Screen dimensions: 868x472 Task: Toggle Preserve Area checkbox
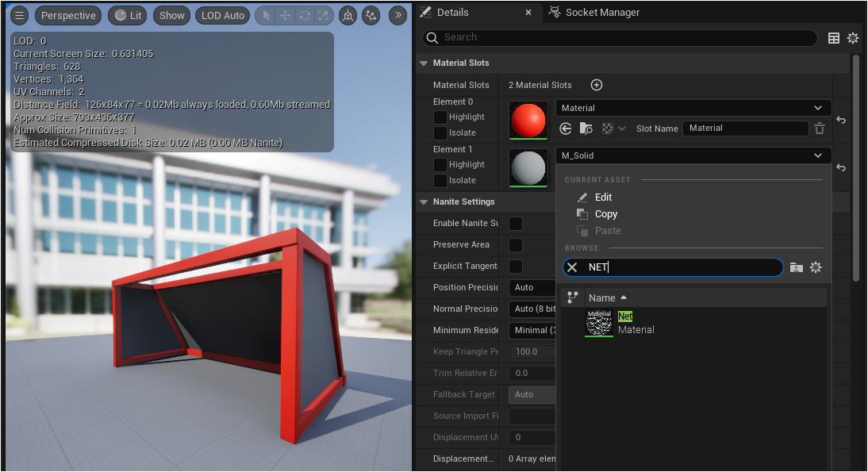click(x=516, y=244)
